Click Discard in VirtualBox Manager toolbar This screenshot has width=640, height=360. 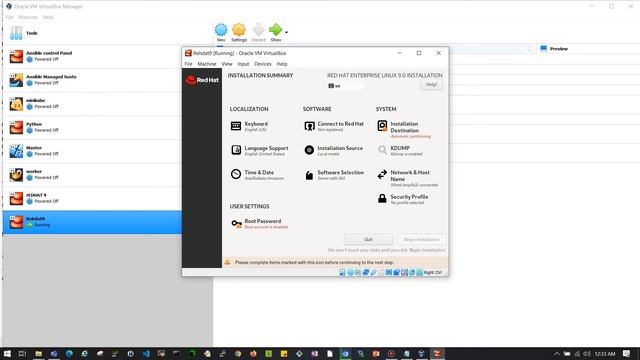[258, 33]
